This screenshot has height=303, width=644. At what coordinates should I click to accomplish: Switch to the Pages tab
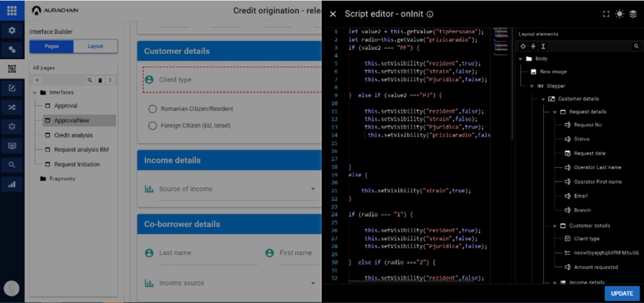52,46
